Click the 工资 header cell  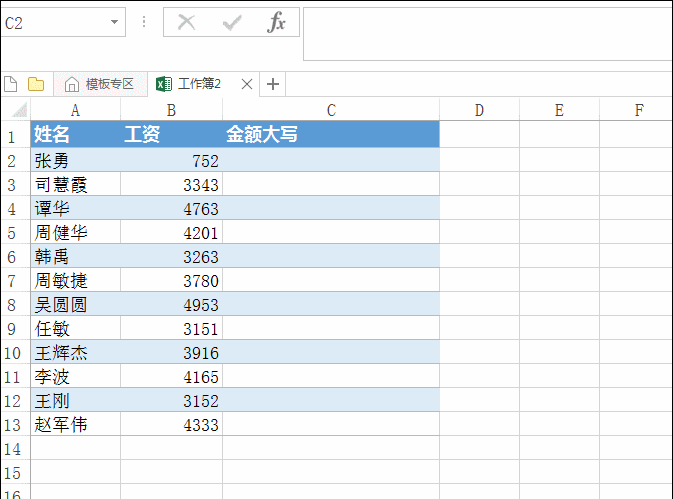coord(171,134)
